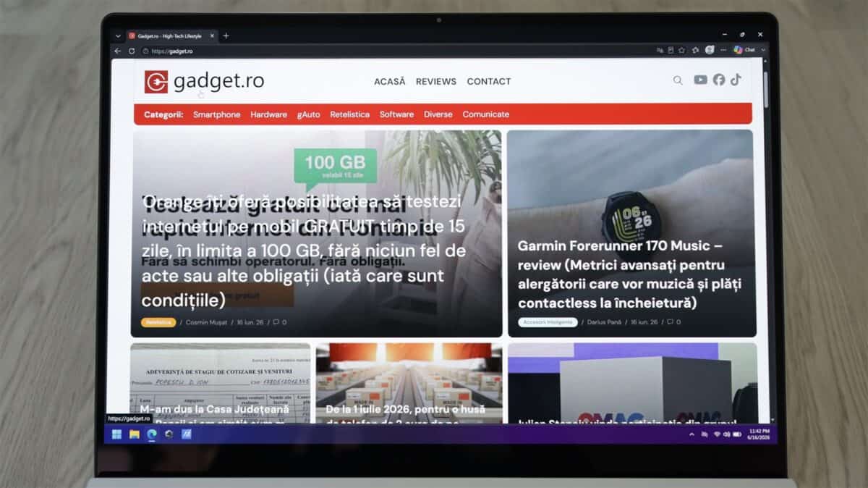Go to ACASĂ menu item

click(390, 82)
